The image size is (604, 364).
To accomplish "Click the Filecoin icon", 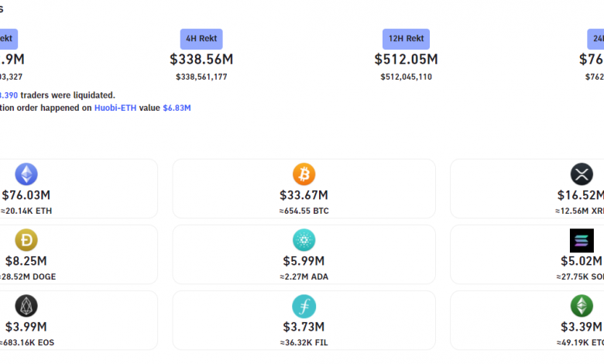I will pos(304,306).
